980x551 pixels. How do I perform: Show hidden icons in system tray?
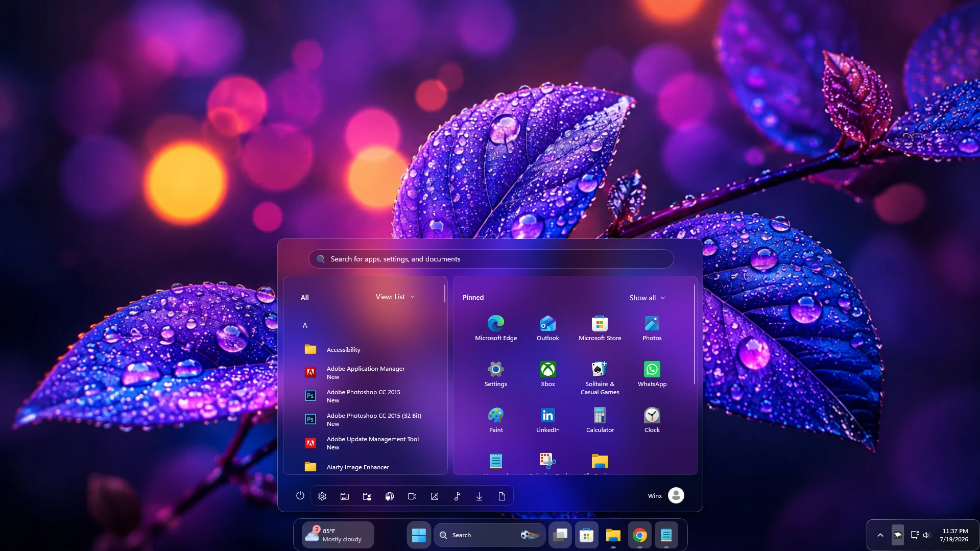tap(880, 535)
